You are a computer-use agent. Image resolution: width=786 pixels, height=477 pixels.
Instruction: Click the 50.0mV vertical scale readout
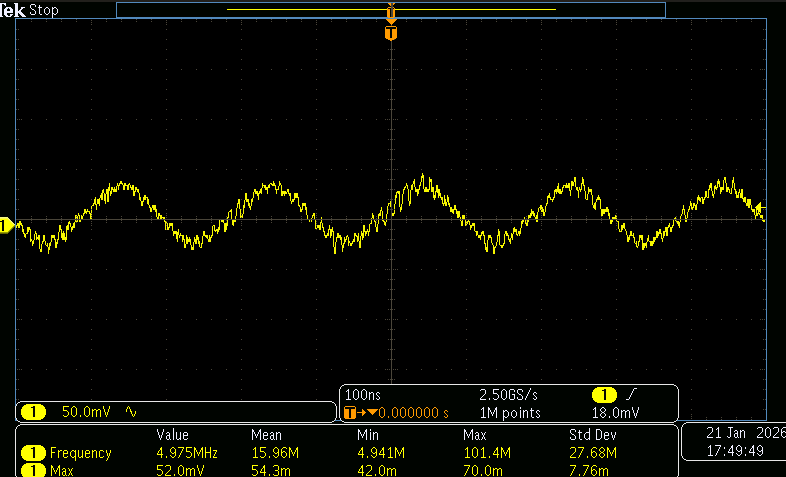[x=86, y=412]
